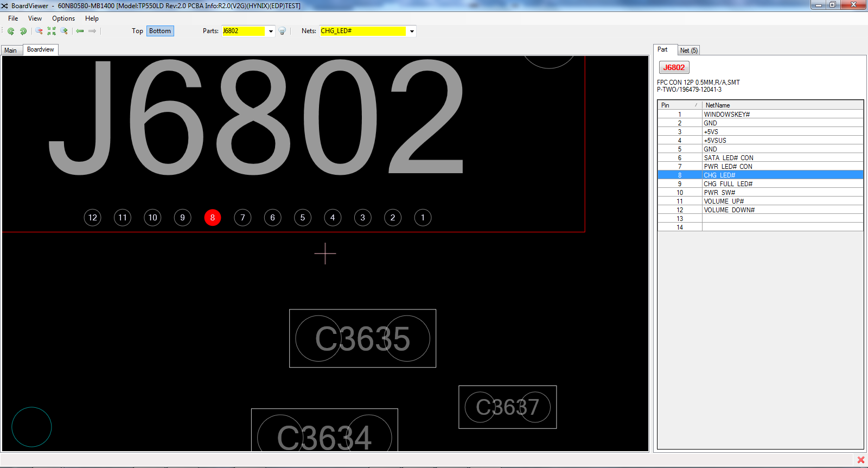Select the PWR_SW# row in pin table
This screenshot has height=468, width=868.
pos(759,193)
